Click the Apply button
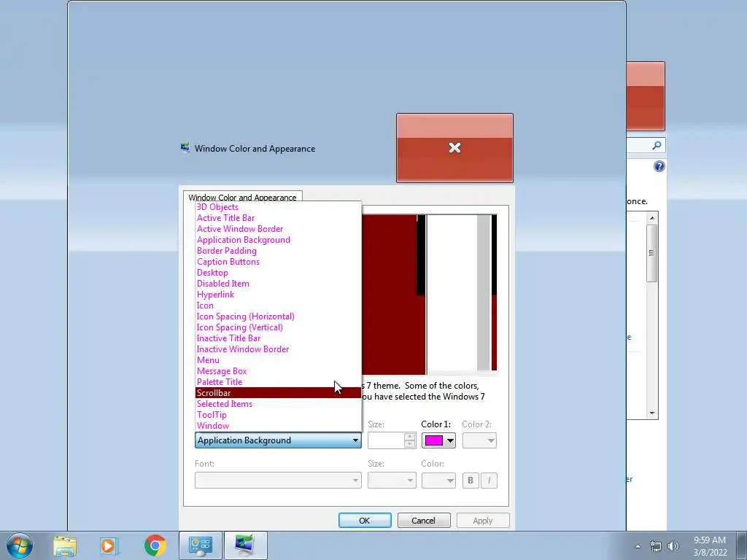 483,521
